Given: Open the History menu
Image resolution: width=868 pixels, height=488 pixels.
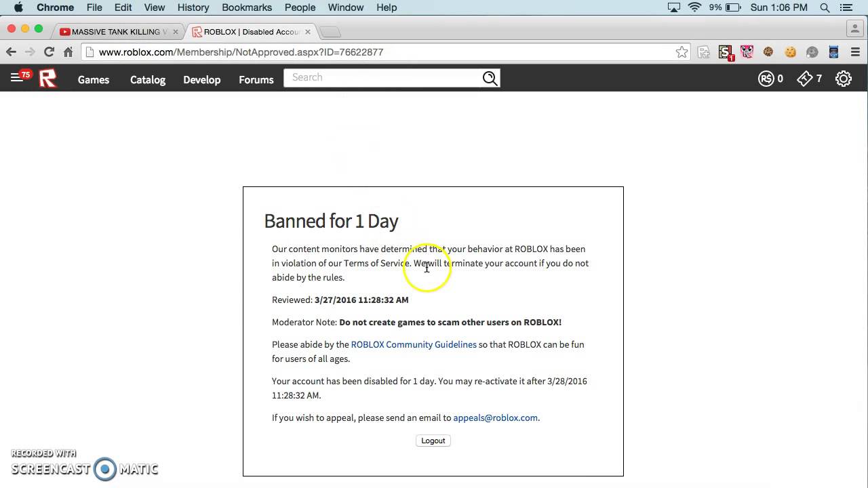Looking at the screenshot, I should click(193, 7).
